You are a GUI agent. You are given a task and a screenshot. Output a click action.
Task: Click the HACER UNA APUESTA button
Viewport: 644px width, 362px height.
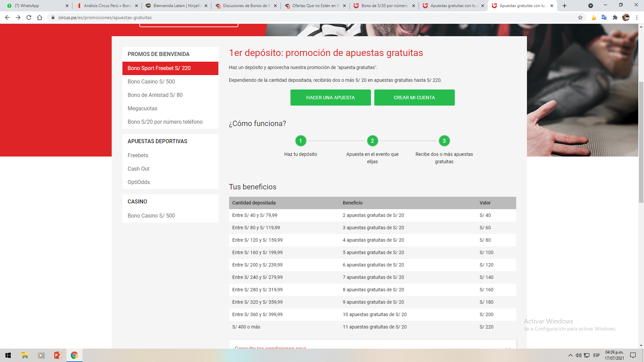(x=330, y=98)
